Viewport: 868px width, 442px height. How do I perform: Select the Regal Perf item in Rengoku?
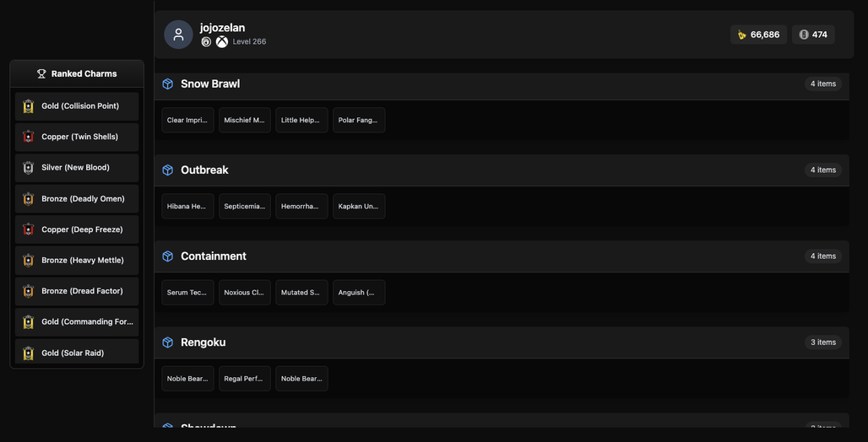click(245, 379)
